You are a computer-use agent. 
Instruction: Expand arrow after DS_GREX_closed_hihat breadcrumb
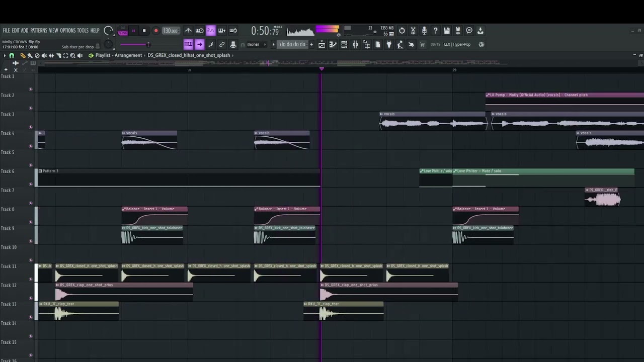coord(233,55)
